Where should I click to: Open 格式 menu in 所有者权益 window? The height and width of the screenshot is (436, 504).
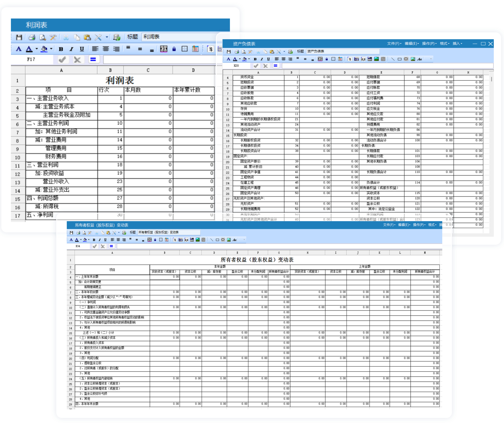[432, 225]
